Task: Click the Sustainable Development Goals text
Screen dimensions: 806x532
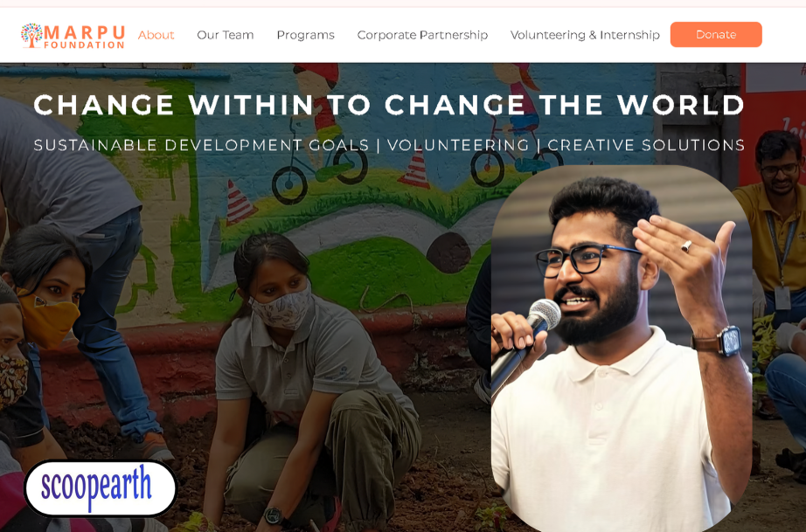Action: click(x=201, y=145)
